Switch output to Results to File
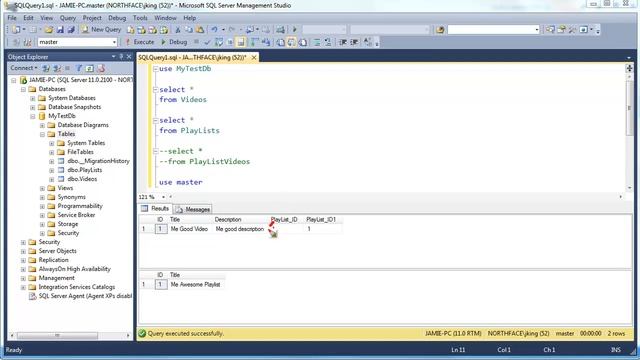The image size is (640, 360). pos(302,42)
